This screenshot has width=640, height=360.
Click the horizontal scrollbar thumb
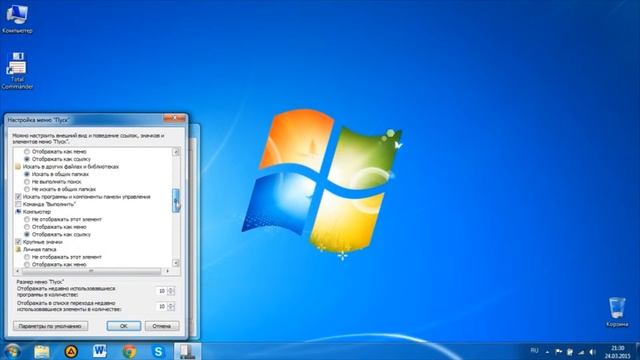(91, 271)
